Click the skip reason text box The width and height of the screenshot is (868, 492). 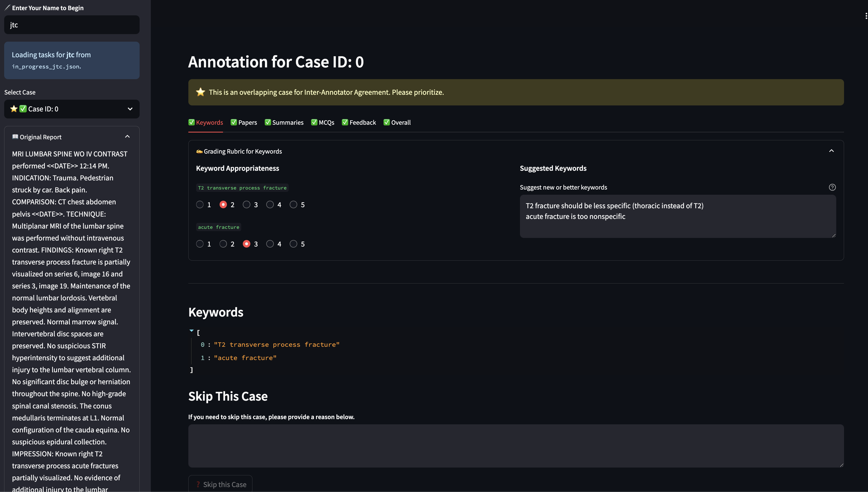(x=516, y=446)
